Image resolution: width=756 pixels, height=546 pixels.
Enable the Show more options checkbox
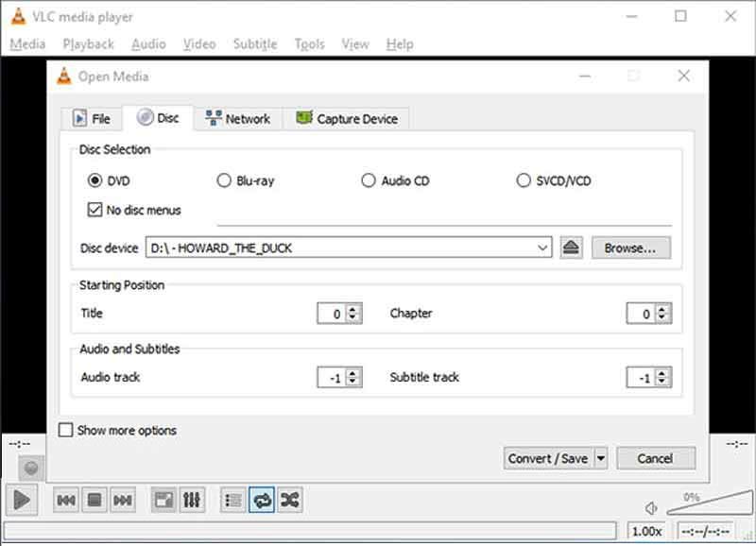[x=65, y=430]
